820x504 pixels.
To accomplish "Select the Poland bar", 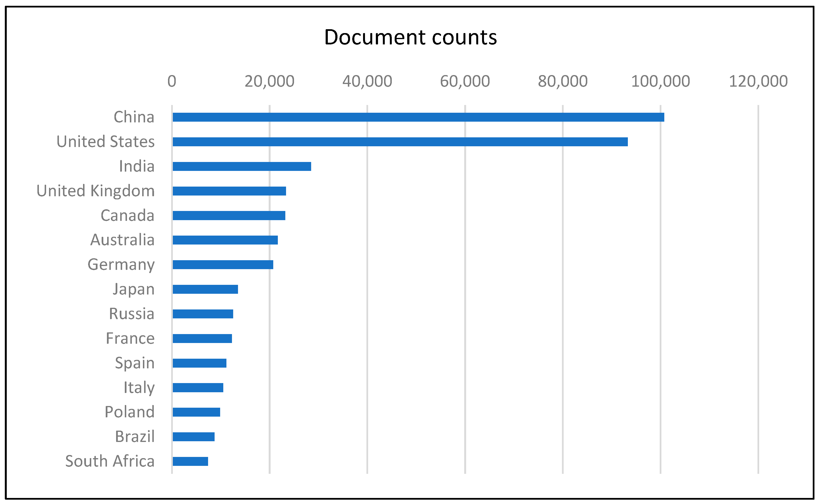I will coord(196,412).
